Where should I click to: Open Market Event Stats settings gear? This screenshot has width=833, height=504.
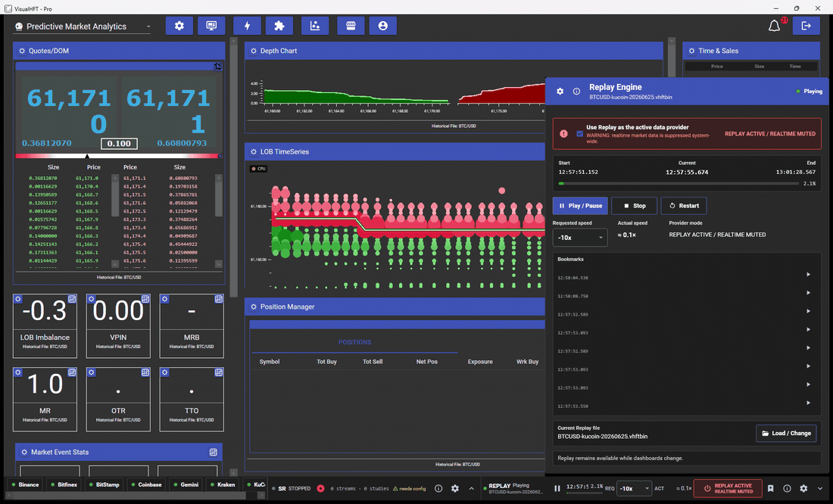point(24,453)
